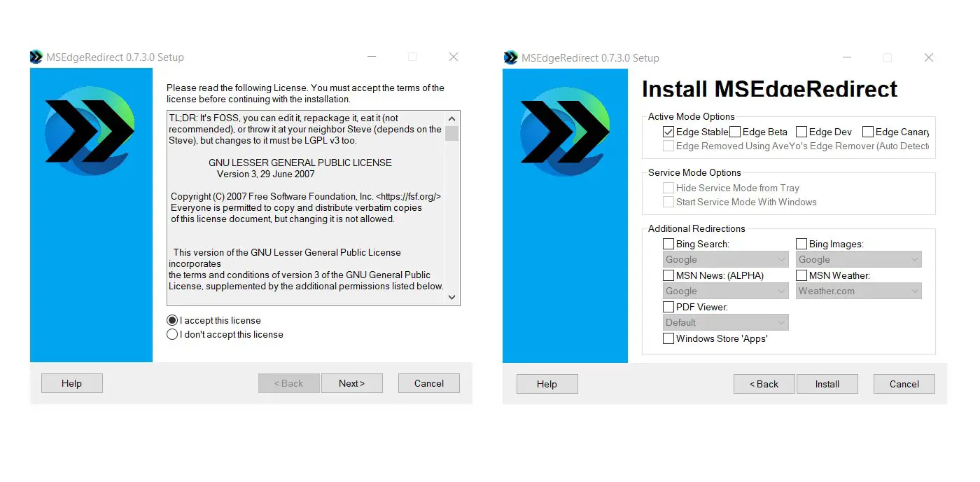Check Edge Removed Using AveYo's Edge Remover
Image resolution: width=980 pixels, height=482 pixels.
pyautogui.click(x=668, y=146)
